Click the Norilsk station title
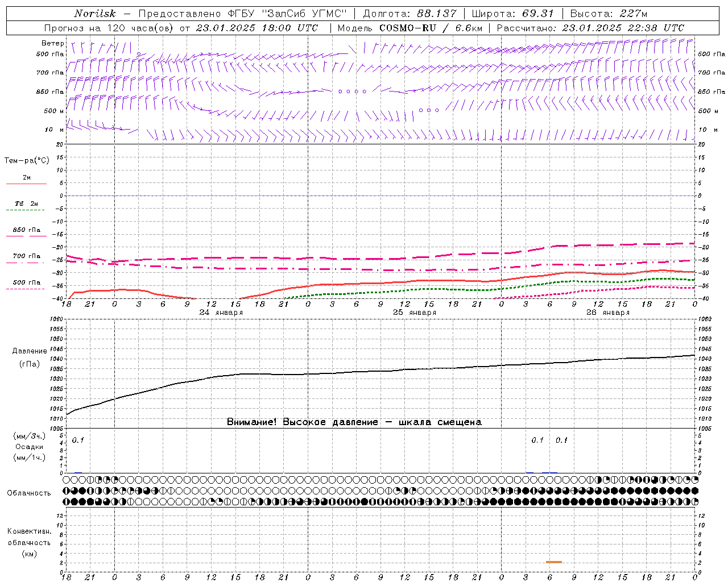728x582 pixels. coord(95,14)
